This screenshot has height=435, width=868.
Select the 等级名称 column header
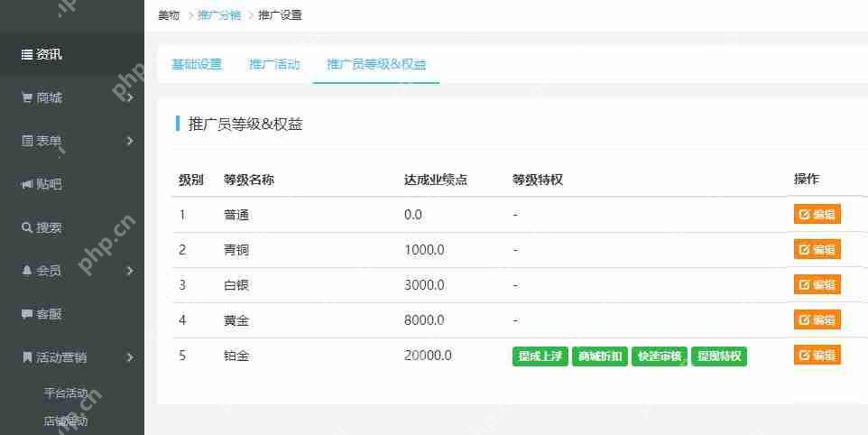tap(248, 180)
